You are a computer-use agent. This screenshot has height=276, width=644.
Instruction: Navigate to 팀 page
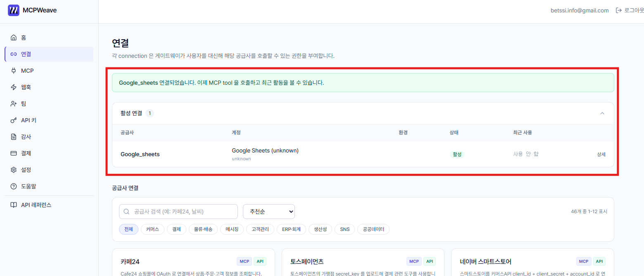[x=49, y=104]
